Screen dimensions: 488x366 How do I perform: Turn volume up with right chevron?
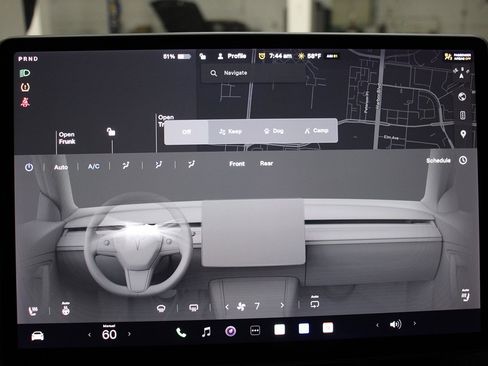(x=415, y=323)
